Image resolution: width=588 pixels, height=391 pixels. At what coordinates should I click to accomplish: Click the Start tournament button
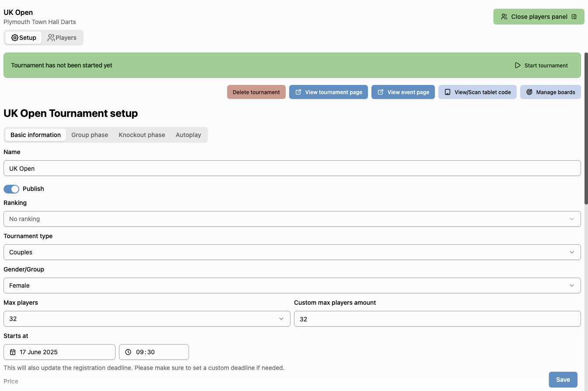pyautogui.click(x=542, y=65)
